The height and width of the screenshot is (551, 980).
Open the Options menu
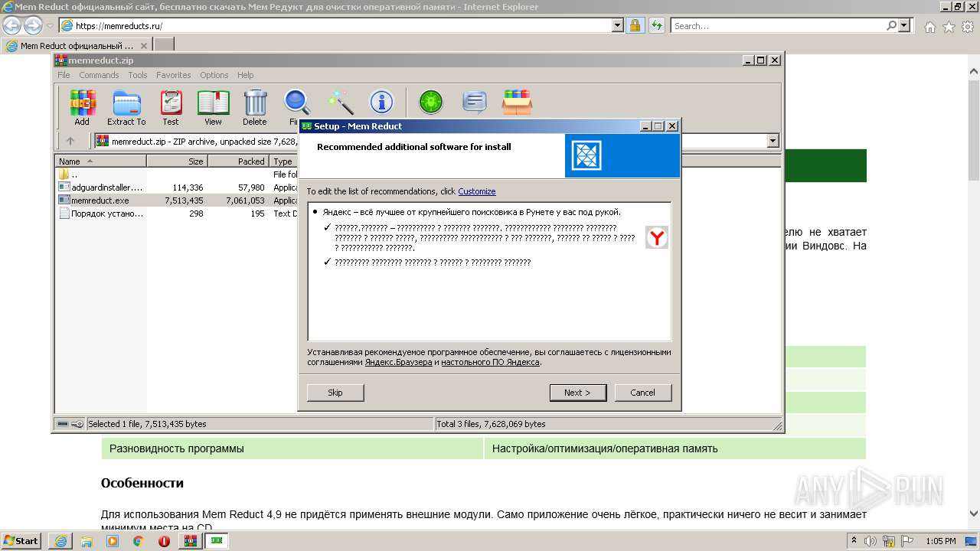pos(214,75)
